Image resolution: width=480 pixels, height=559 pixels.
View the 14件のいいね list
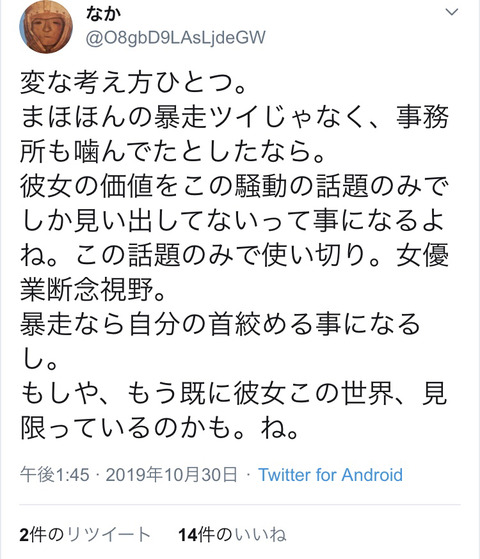(x=232, y=535)
